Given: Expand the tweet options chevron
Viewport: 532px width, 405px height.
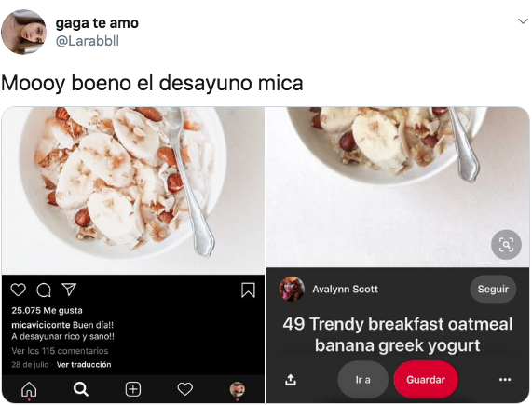Looking at the screenshot, I should (523, 21).
